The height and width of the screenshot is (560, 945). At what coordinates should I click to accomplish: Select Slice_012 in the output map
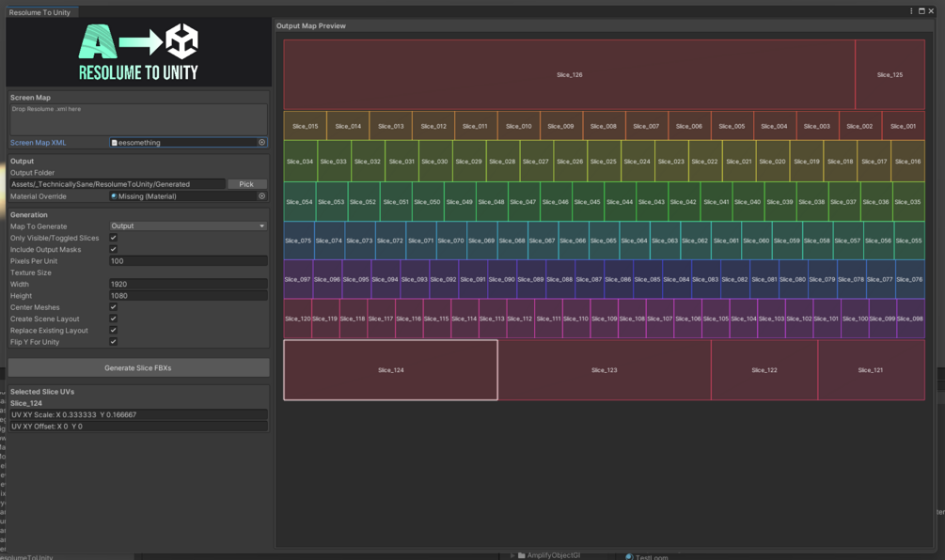click(x=433, y=126)
